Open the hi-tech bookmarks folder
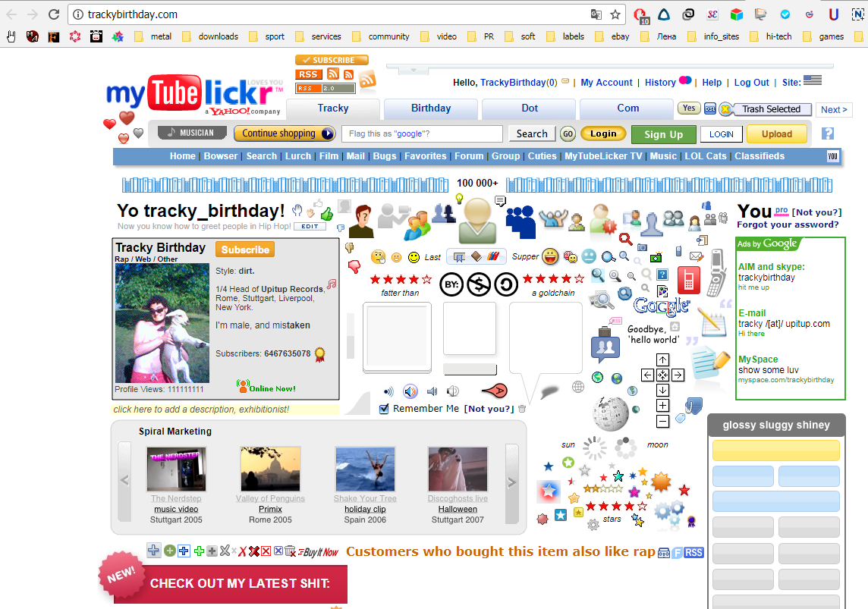 click(771, 36)
